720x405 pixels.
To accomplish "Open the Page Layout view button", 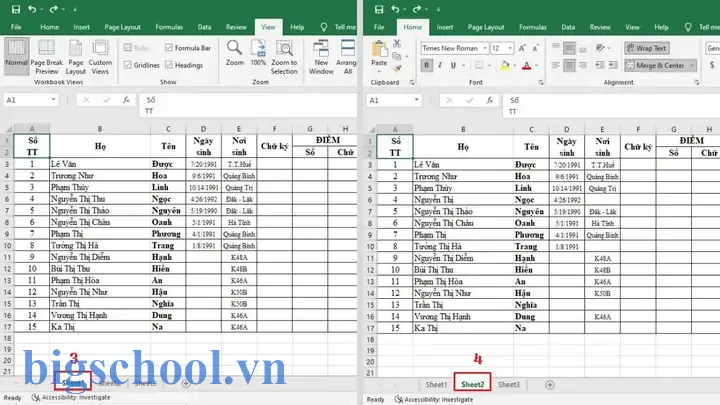I will click(x=75, y=57).
